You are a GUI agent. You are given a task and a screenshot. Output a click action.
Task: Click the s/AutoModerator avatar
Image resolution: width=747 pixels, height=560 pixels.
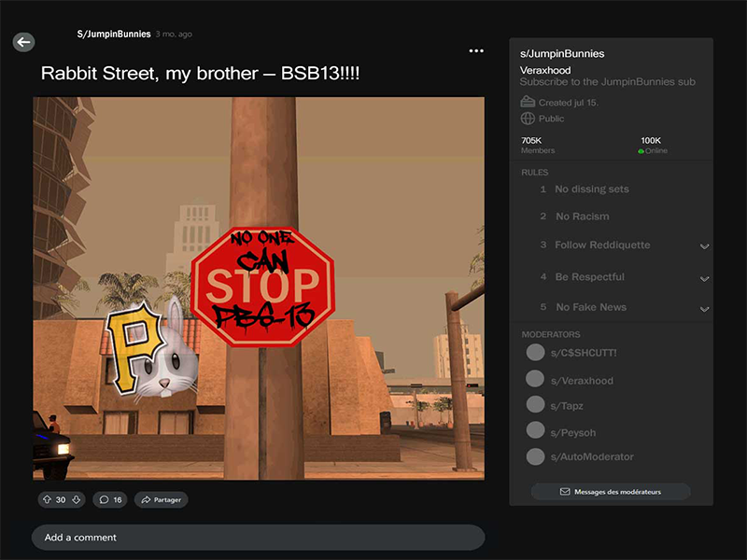coord(535,456)
